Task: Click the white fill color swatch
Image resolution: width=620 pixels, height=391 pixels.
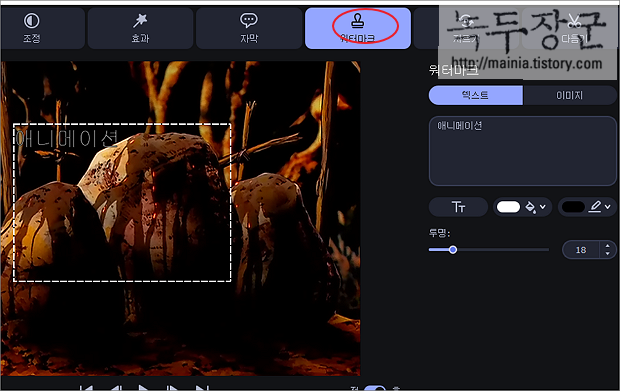Action: click(x=508, y=207)
